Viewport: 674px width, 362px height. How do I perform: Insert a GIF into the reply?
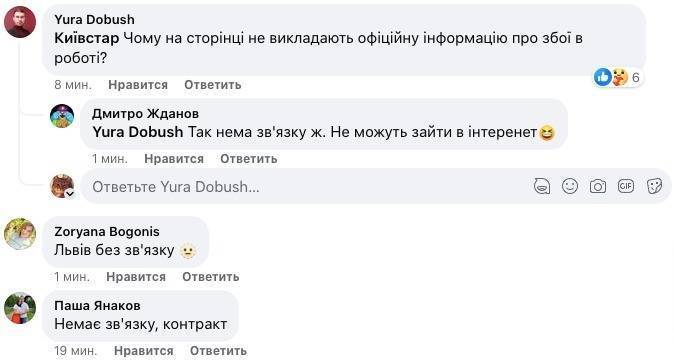coord(626,186)
